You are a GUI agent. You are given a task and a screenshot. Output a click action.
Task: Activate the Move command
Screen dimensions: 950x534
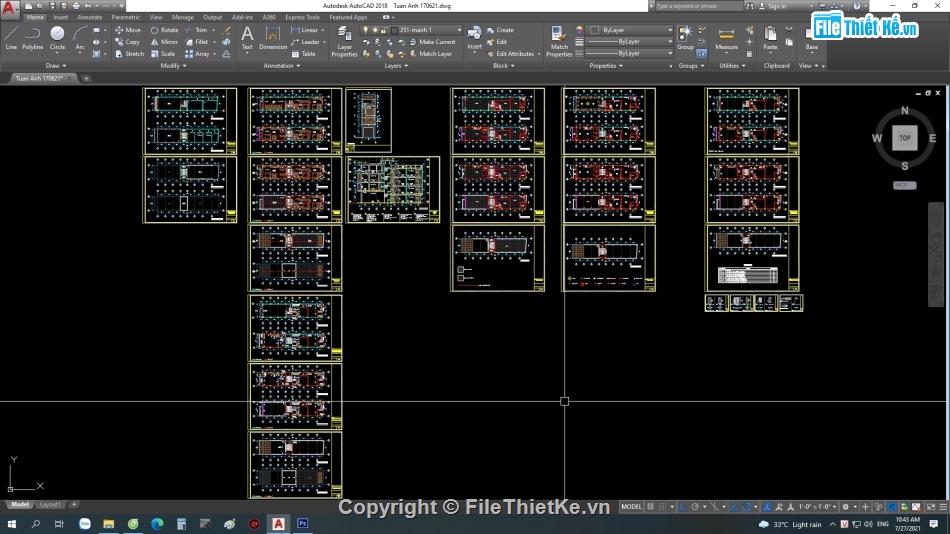128,30
